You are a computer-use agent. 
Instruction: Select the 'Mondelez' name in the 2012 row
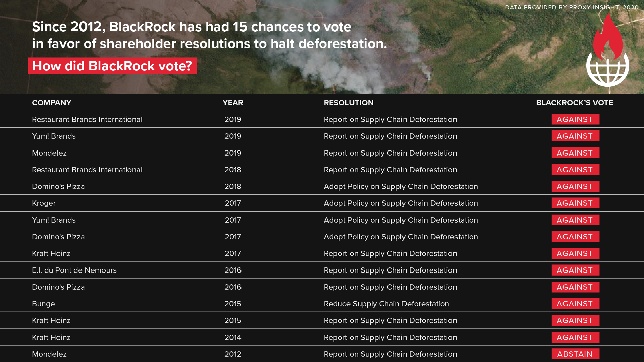coord(49,354)
